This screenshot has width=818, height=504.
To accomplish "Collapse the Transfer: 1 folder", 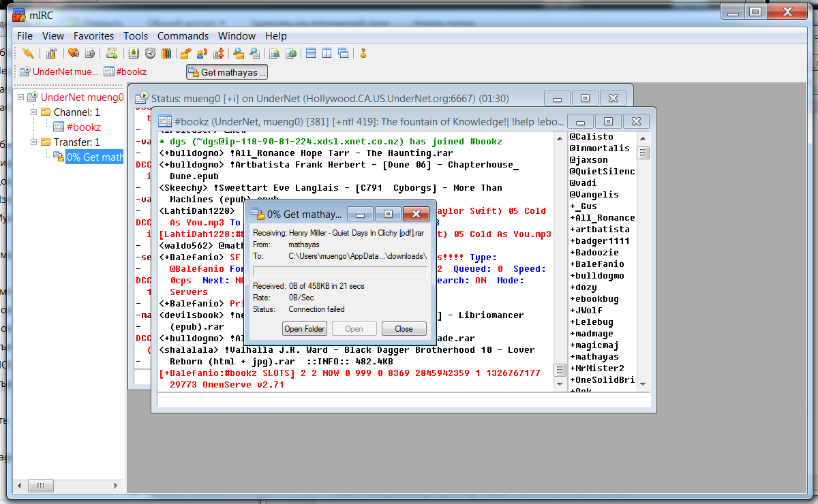I will click(x=33, y=142).
